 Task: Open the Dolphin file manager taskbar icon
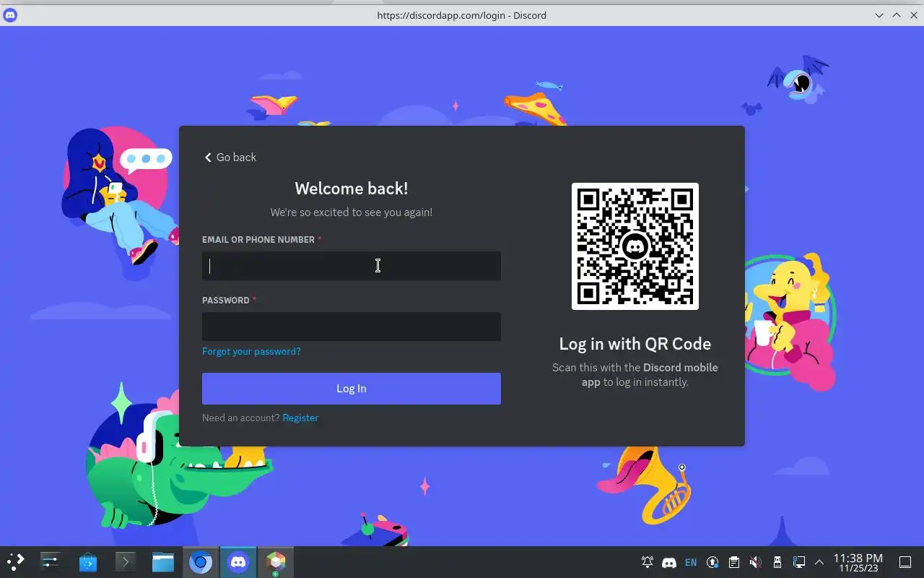pyautogui.click(x=163, y=561)
